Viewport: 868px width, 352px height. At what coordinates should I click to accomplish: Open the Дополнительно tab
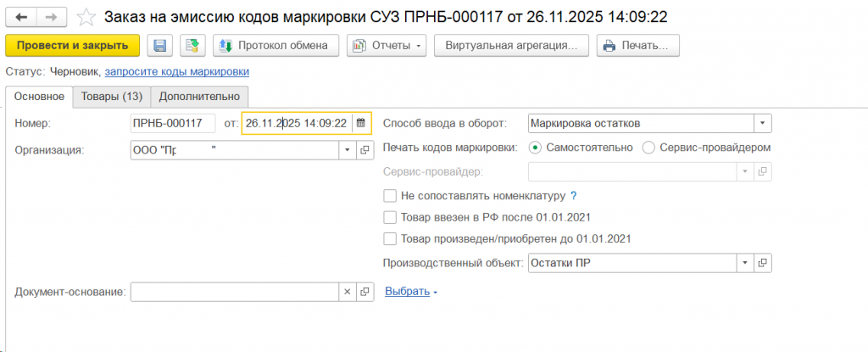(200, 97)
